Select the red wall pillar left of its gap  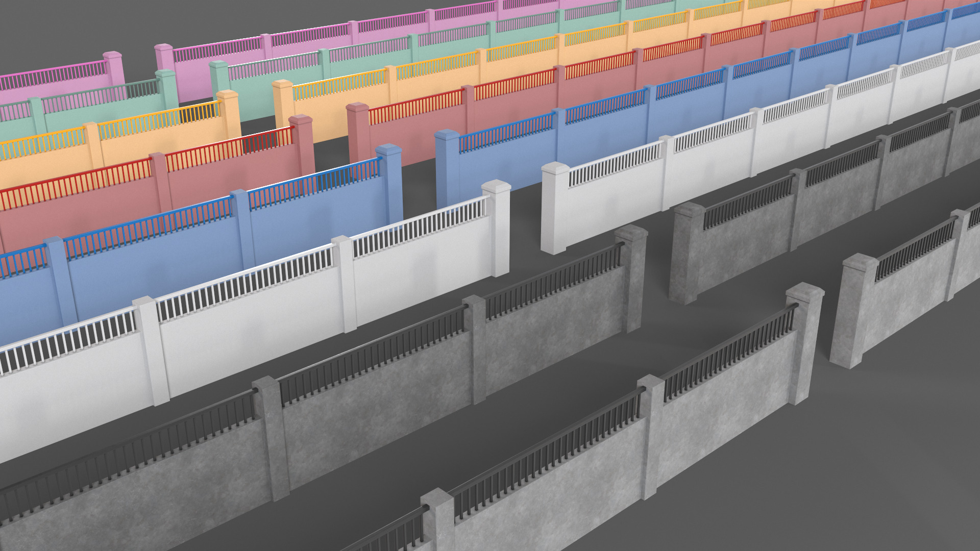[x=302, y=145]
